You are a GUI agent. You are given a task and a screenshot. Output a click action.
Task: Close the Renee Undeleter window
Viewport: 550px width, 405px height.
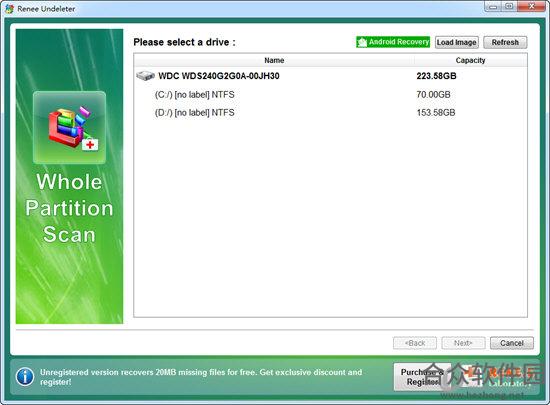pos(531,7)
